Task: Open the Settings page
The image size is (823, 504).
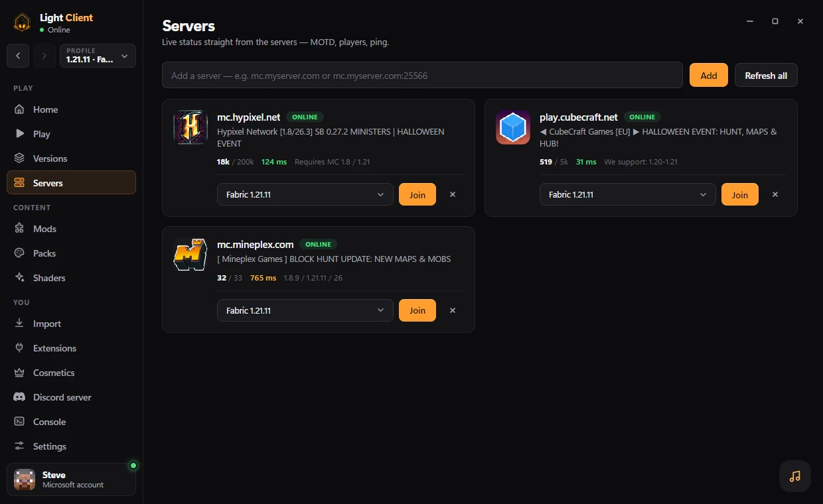Action: click(x=71, y=446)
